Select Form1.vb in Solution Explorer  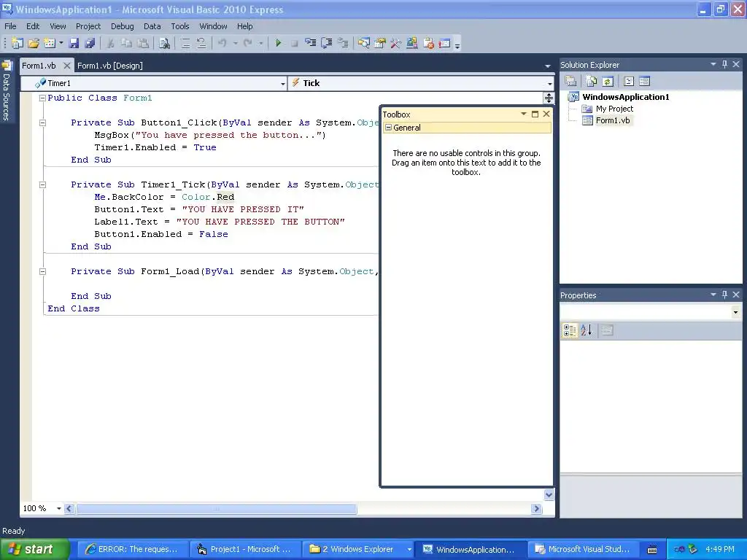(x=613, y=120)
